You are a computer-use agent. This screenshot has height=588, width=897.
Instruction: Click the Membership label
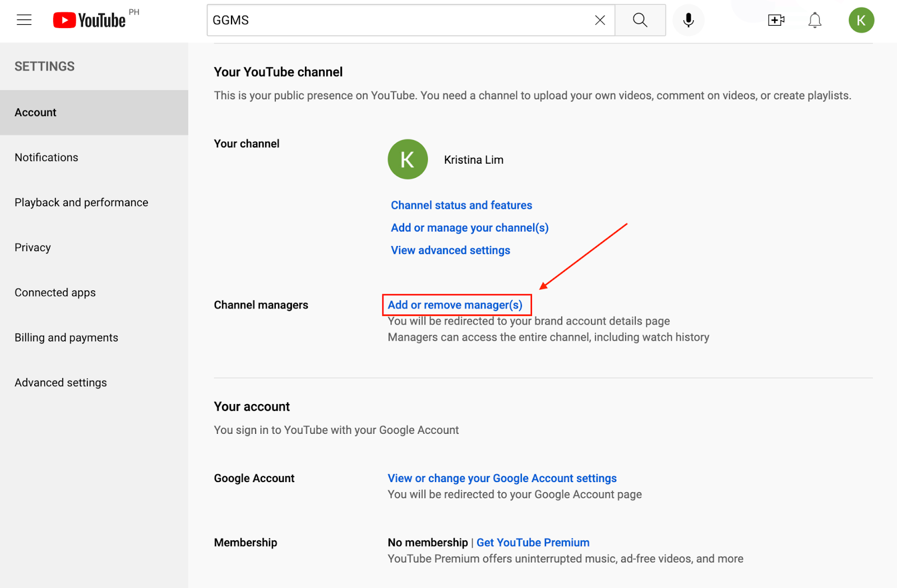click(246, 543)
